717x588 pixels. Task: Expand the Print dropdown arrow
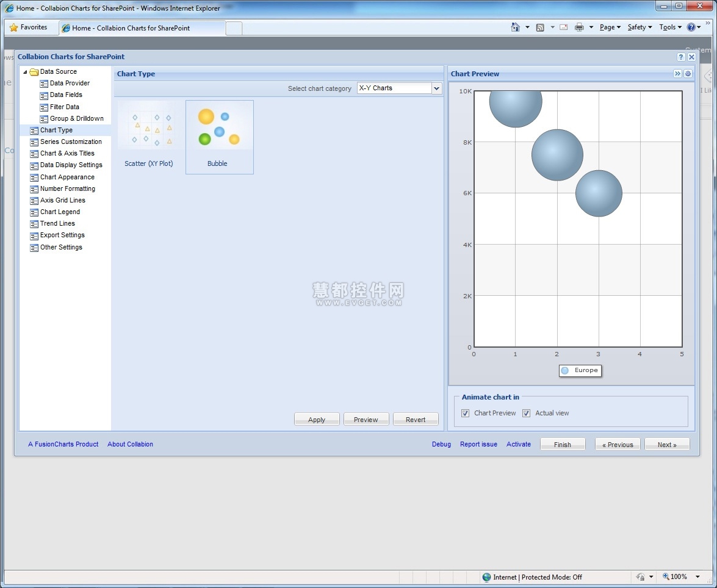[x=591, y=27]
